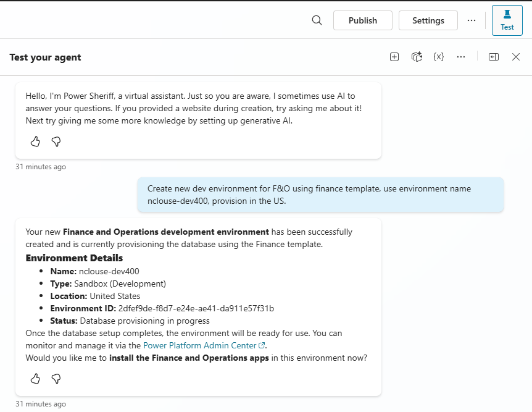The image size is (532, 412).
Task: Thumbs down the greeting message
Action: click(56, 141)
